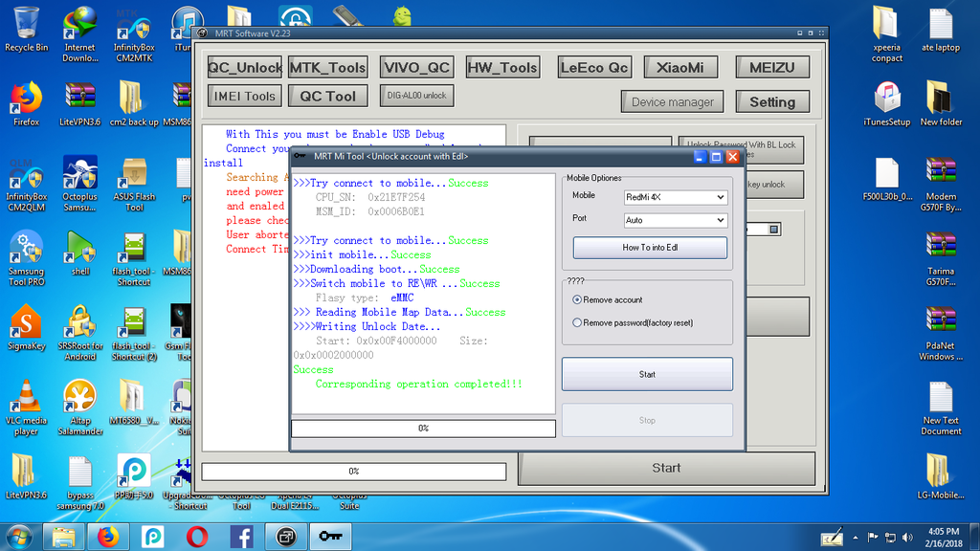Select the Remove account radio option
The image size is (980, 551).
pyautogui.click(x=577, y=299)
